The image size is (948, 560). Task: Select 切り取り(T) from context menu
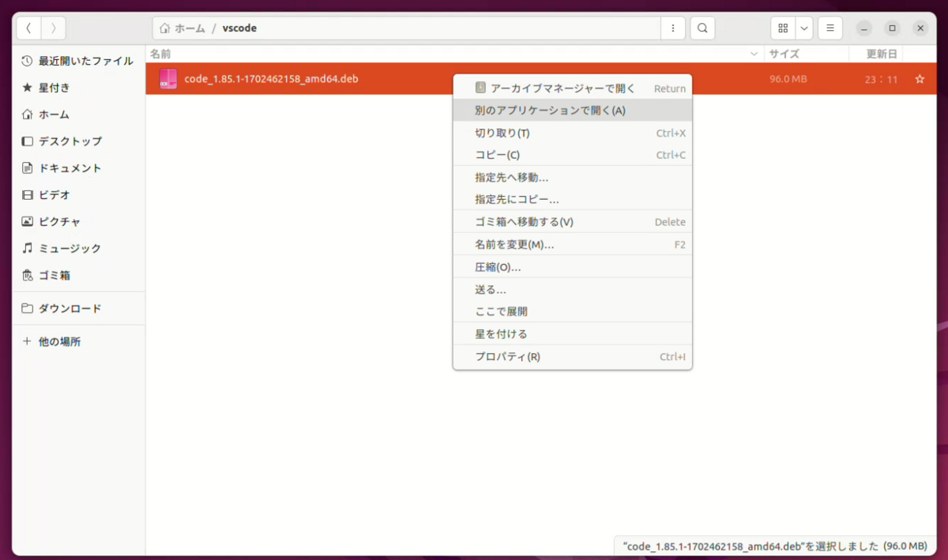pyautogui.click(x=572, y=133)
